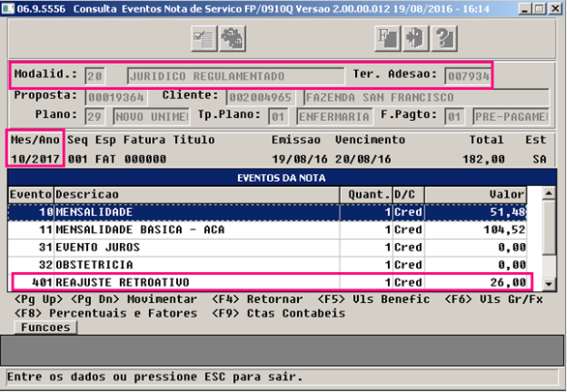Click the Plano code field 29
This screenshot has width=567, height=392.
pyautogui.click(x=95, y=117)
